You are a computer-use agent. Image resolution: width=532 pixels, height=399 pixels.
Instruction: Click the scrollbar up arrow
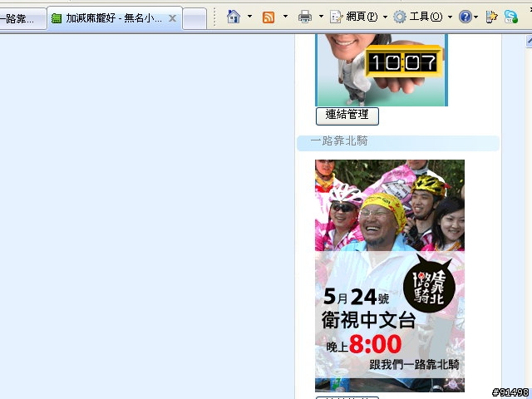[530, 41]
